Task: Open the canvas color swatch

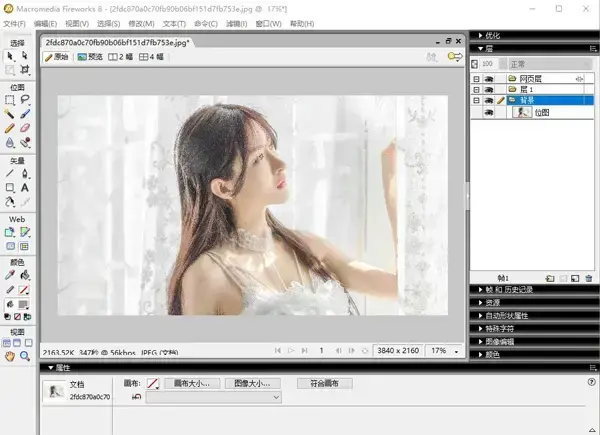Action: coord(153,383)
